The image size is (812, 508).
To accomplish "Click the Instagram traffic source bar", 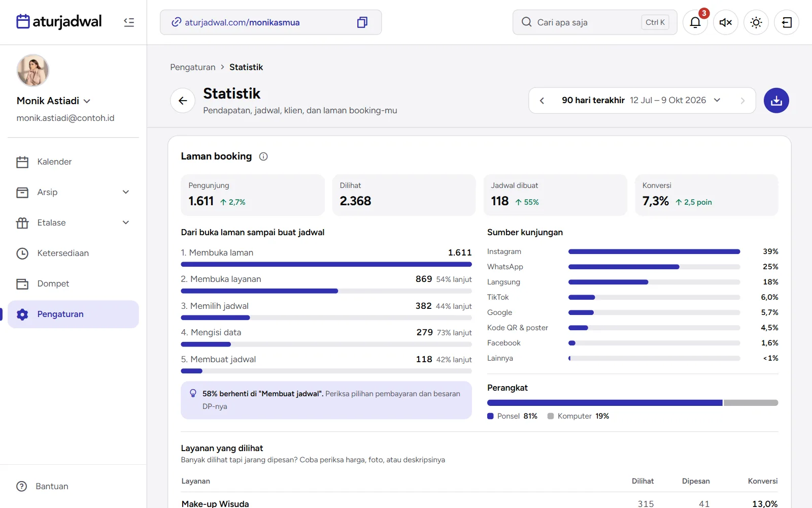I will pos(654,251).
